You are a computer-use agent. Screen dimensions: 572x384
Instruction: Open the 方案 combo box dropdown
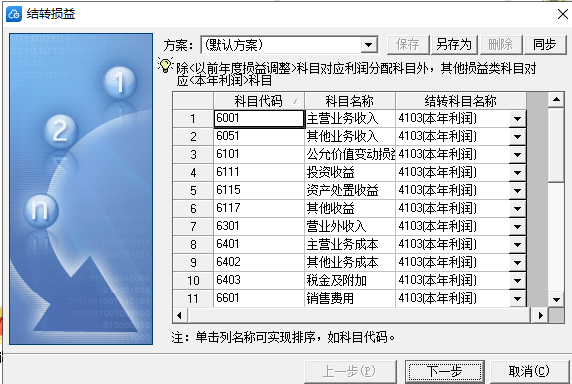pos(369,45)
